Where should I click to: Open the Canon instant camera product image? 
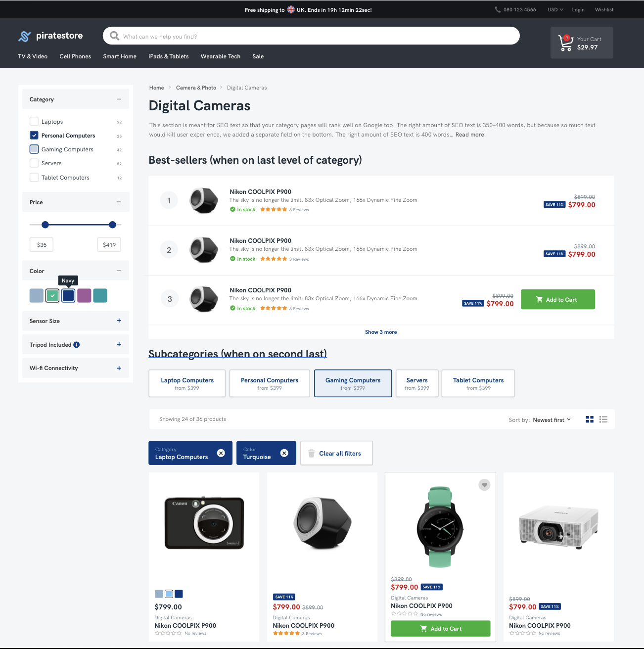tap(204, 523)
